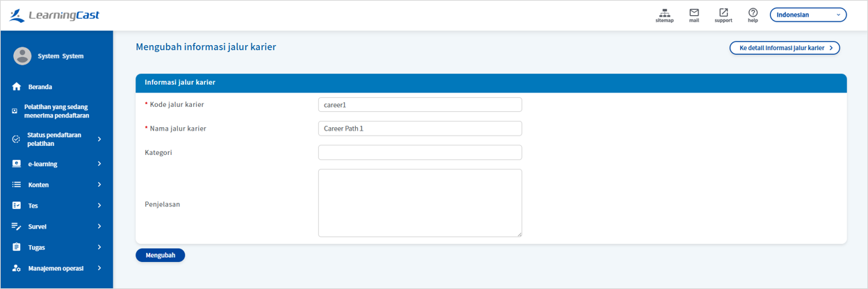
Task: Click the Mengubah submit button
Action: tap(160, 255)
